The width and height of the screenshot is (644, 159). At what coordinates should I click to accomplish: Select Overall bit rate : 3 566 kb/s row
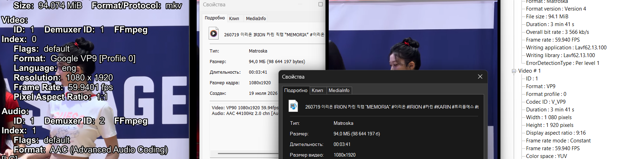point(557,32)
